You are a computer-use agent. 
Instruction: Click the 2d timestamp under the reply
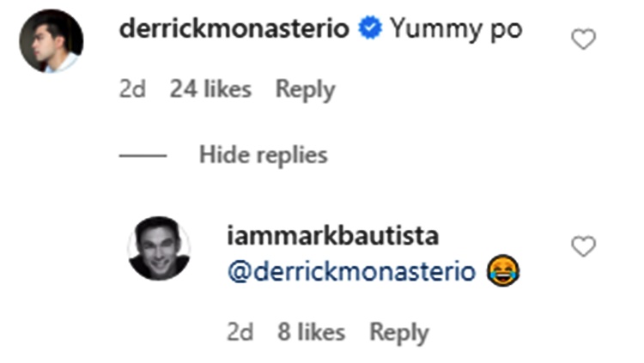tap(240, 332)
